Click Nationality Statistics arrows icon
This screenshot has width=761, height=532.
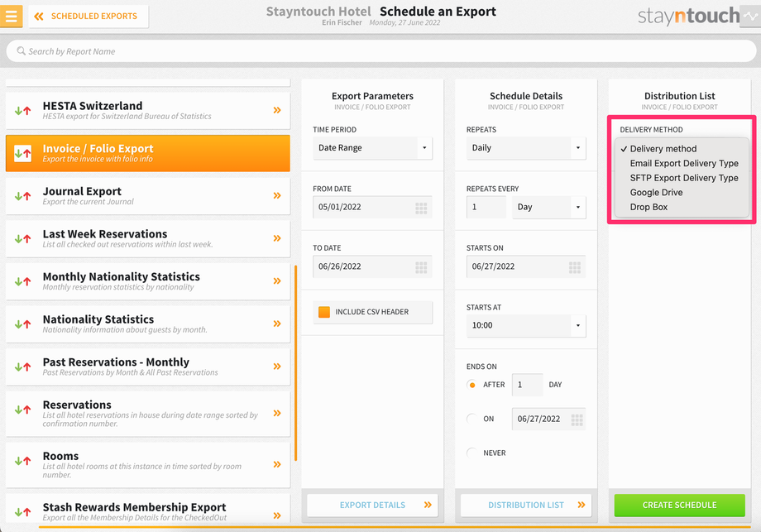click(23, 324)
